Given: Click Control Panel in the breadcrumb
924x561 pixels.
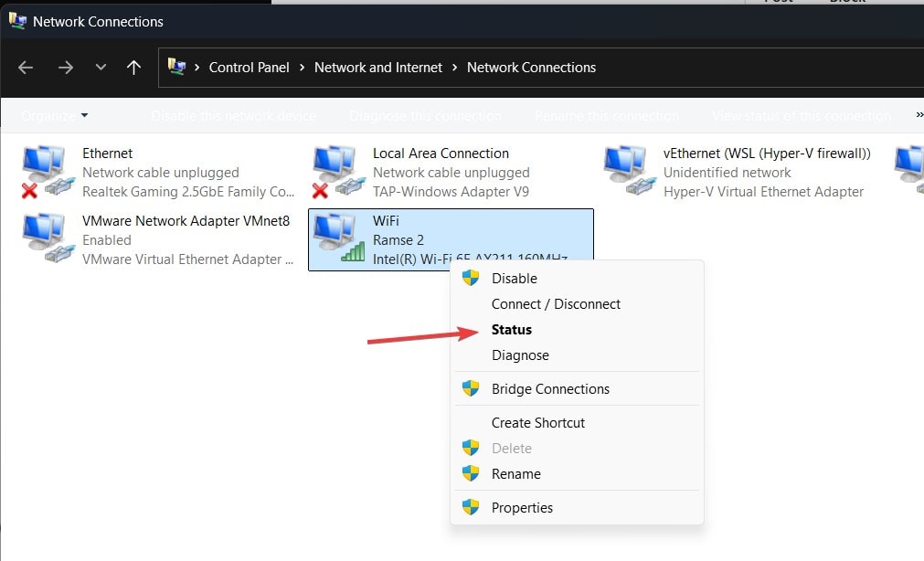Looking at the screenshot, I should coord(250,68).
